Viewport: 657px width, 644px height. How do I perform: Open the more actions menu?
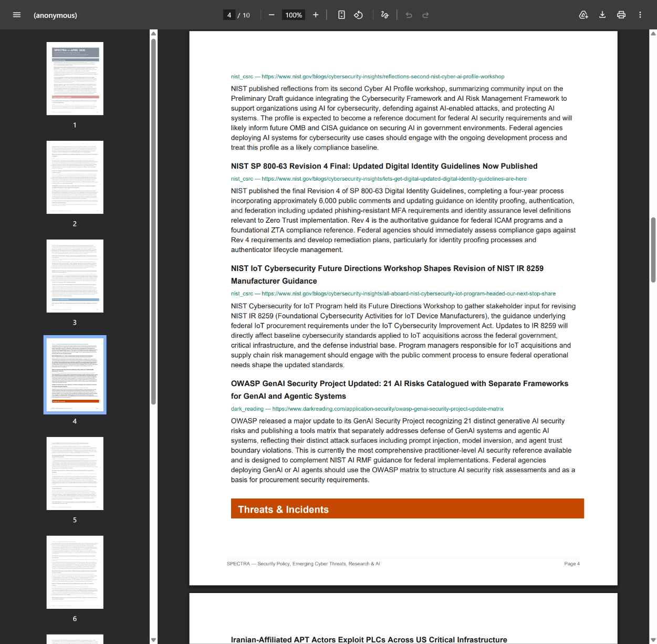coord(640,15)
